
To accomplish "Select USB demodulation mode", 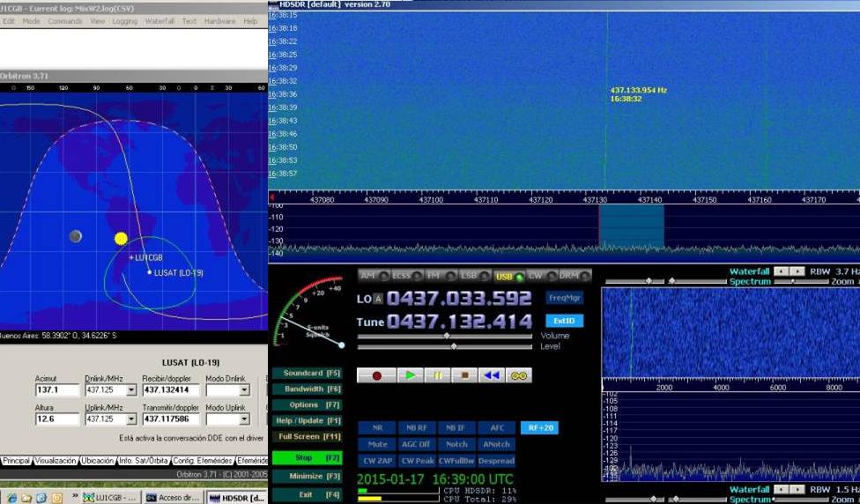I will click(508, 276).
